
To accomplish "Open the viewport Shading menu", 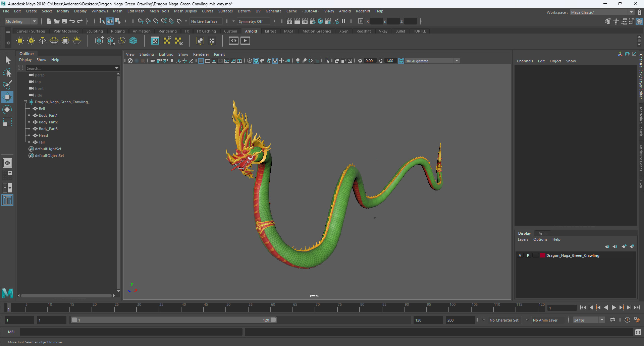I will (x=147, y=54).
